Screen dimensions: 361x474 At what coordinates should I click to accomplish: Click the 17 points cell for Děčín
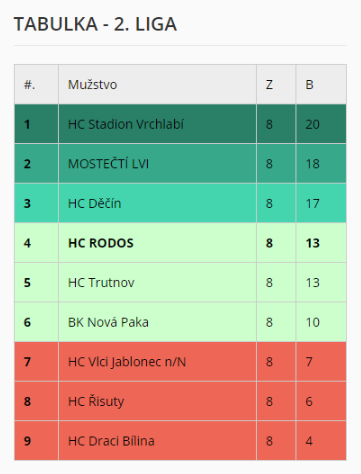(321, 203)
